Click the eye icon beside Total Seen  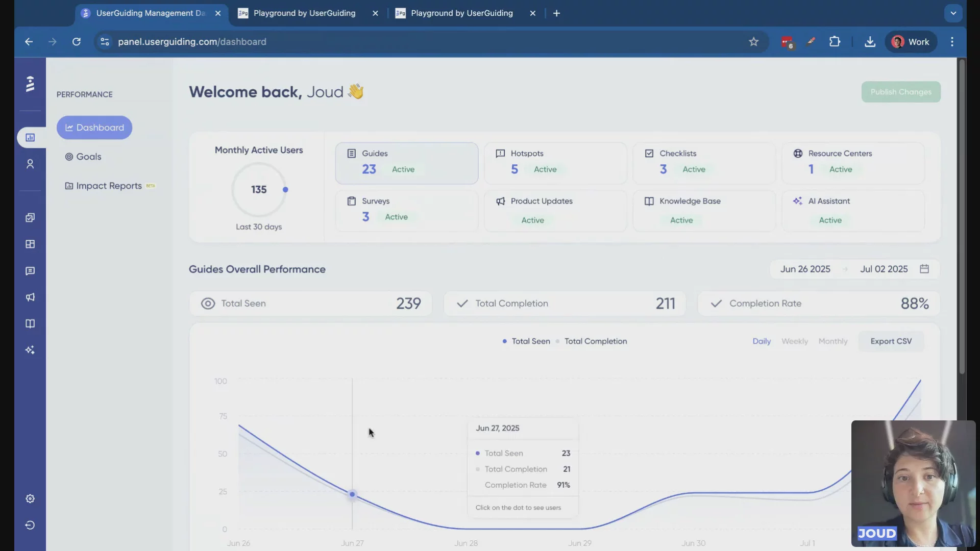click(208, 304)
